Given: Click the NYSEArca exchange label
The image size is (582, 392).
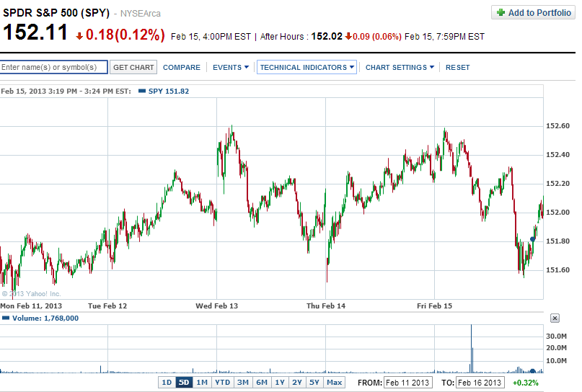Looking at the screenshot, I should (141, 14).
